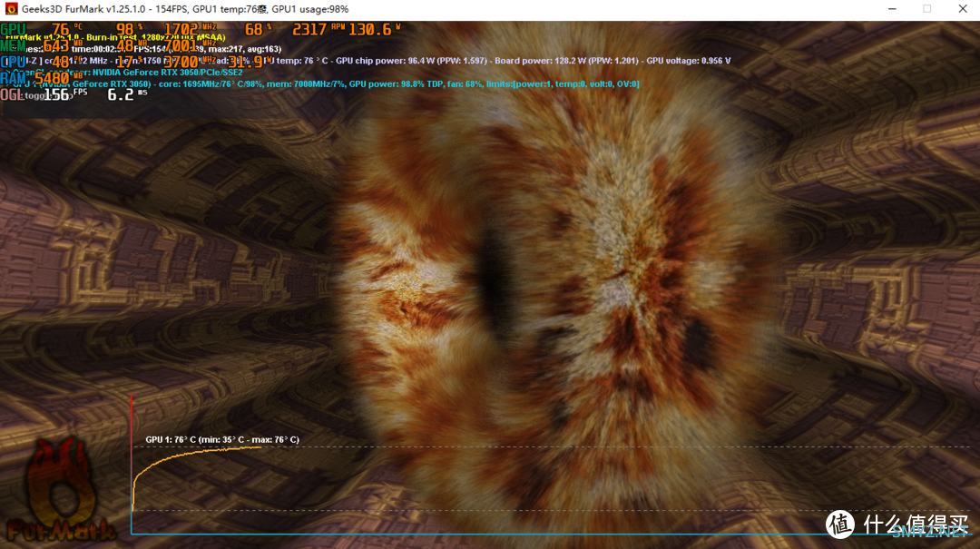Click the green GPU overlay label
Screen dimensions: 980x549
click(14, 29)
